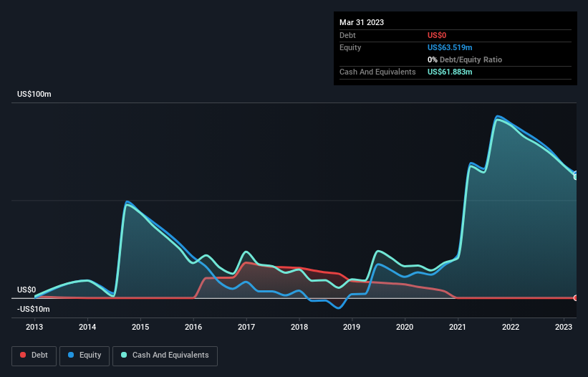Select the 2022 x-axis label

coord(511,327)
